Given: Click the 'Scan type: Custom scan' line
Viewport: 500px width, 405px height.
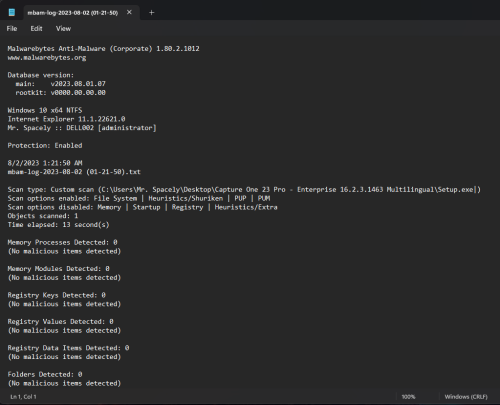Looking at the screenshot, I should [244, 190].
